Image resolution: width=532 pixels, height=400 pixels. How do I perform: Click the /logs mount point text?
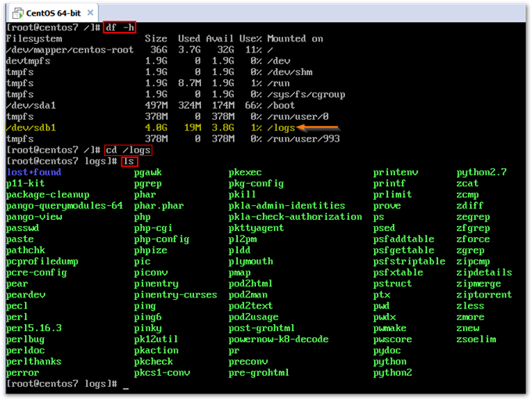coord(282,128)
